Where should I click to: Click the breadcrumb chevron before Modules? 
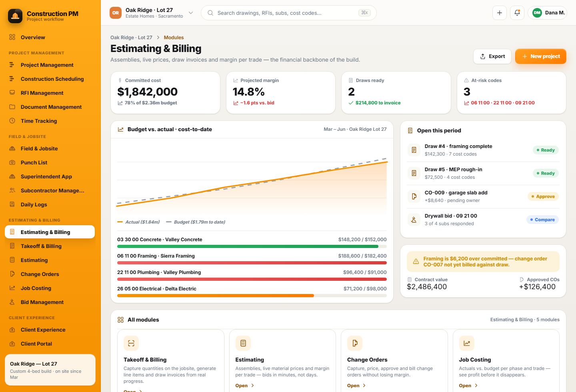[x=158, y=38]
